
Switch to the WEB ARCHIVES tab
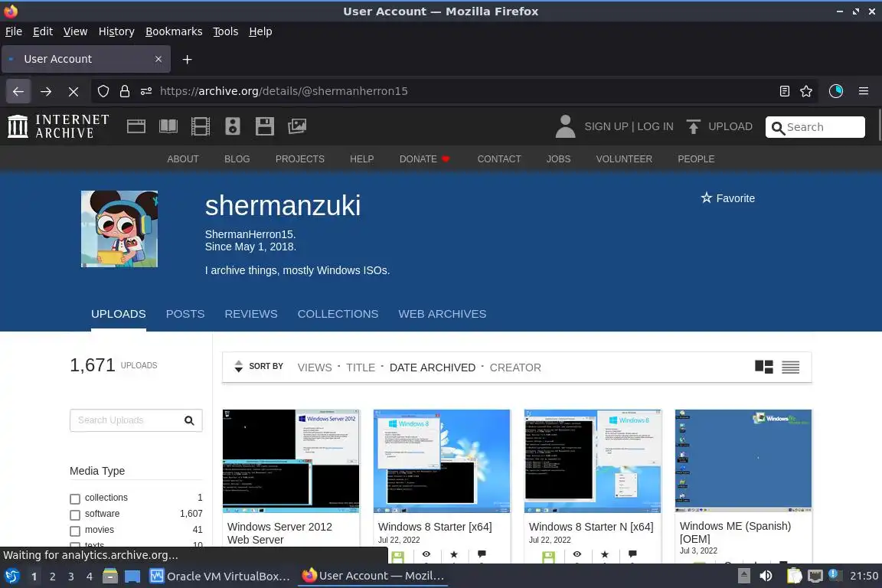pyautogui.click(x=442, y=314)
